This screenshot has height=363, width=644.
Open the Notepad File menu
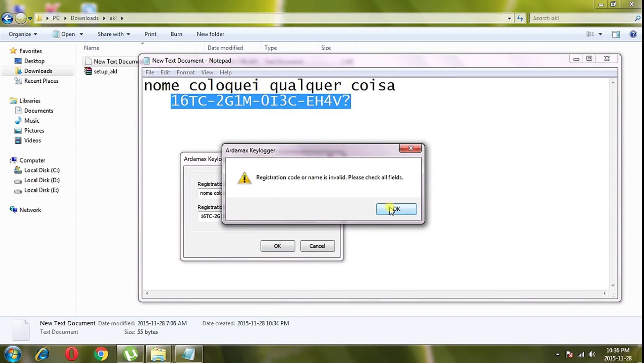pos(150,72)
